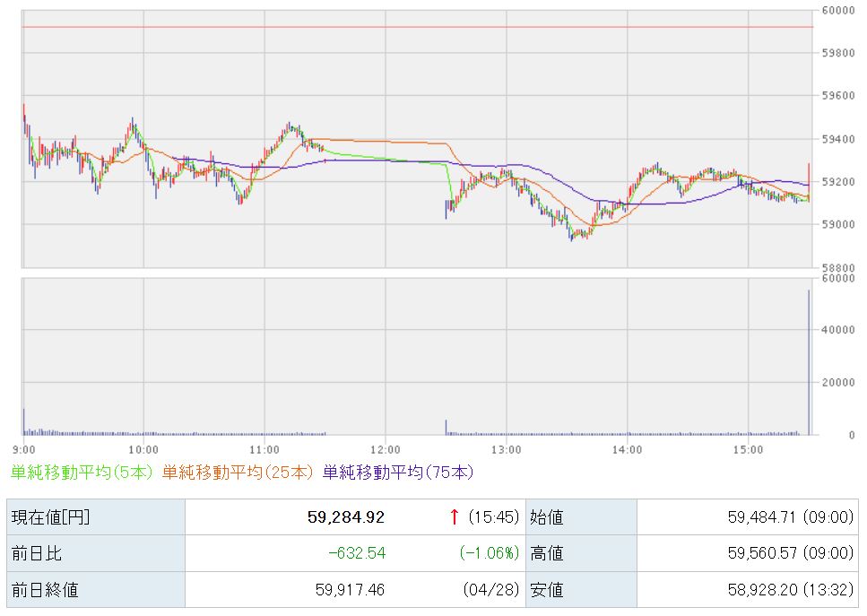The width and height of the screenshot is (867, 616).
Task: Click the percentage change (-1.06%)
Action: 489,553
